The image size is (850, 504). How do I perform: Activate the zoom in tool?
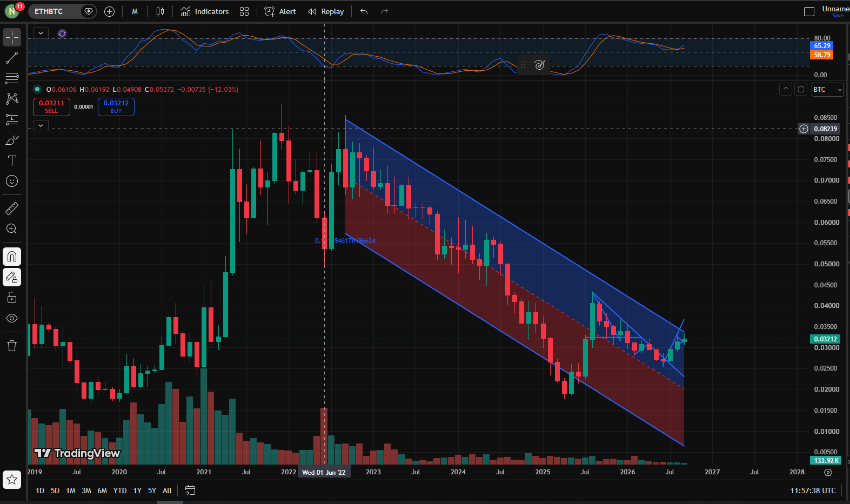coord(12,229)
